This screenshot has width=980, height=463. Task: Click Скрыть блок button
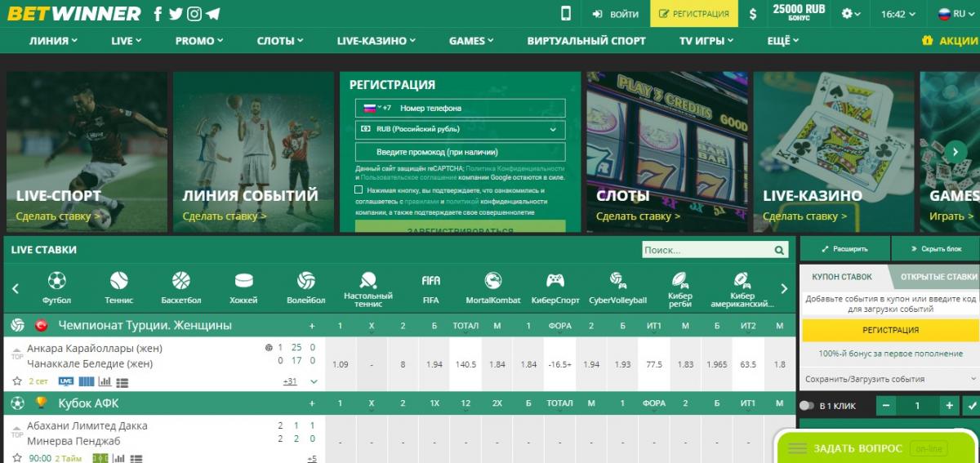935,249
